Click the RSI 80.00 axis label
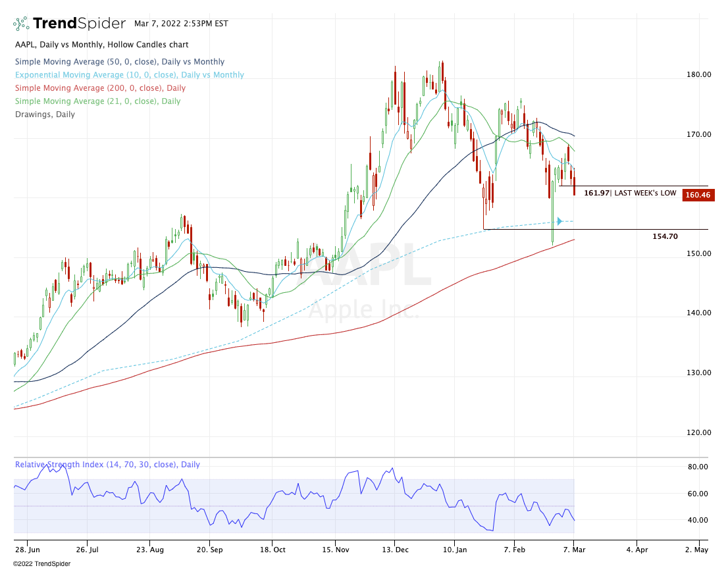728x570 pixels. 698,467
